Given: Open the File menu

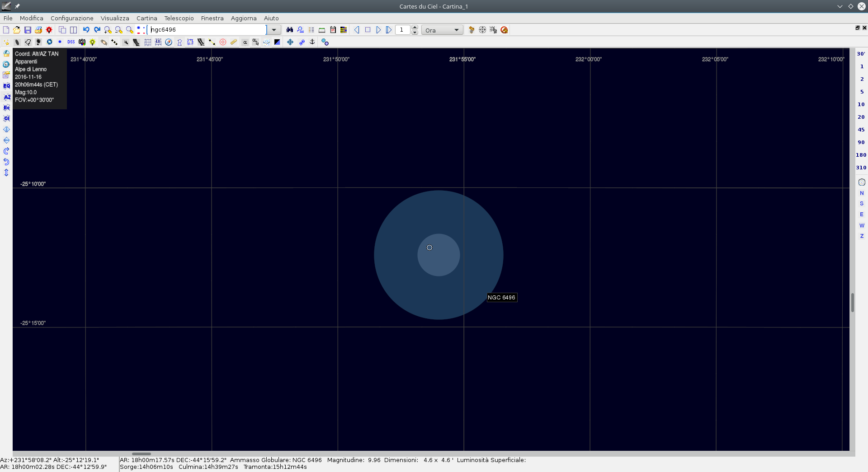Looking at the screenshot, I should pos(8,18).
